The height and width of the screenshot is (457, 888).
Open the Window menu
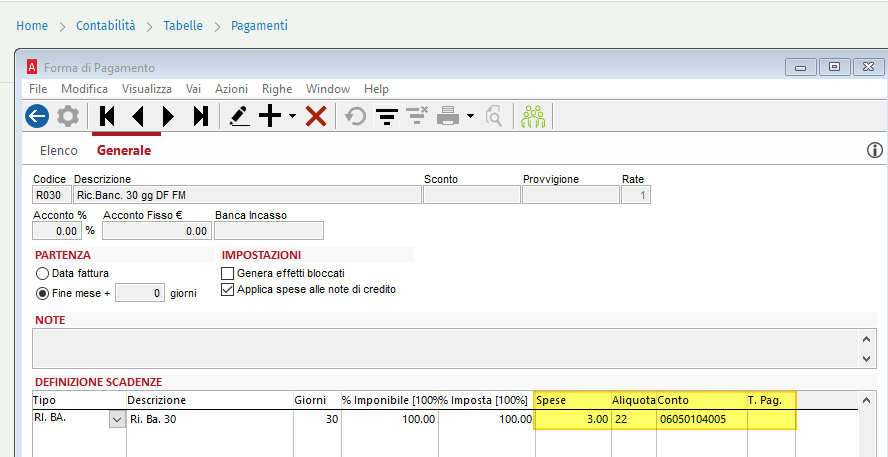328,89
